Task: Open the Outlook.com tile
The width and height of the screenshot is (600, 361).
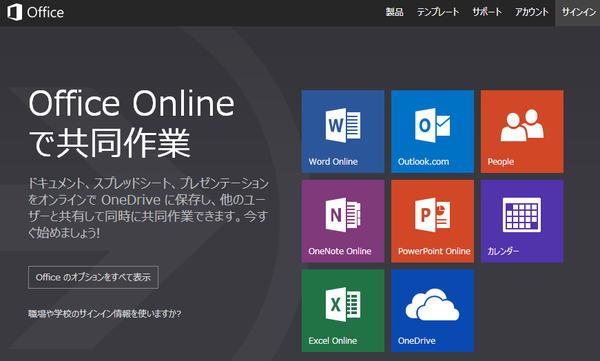Action: [432, 131]
